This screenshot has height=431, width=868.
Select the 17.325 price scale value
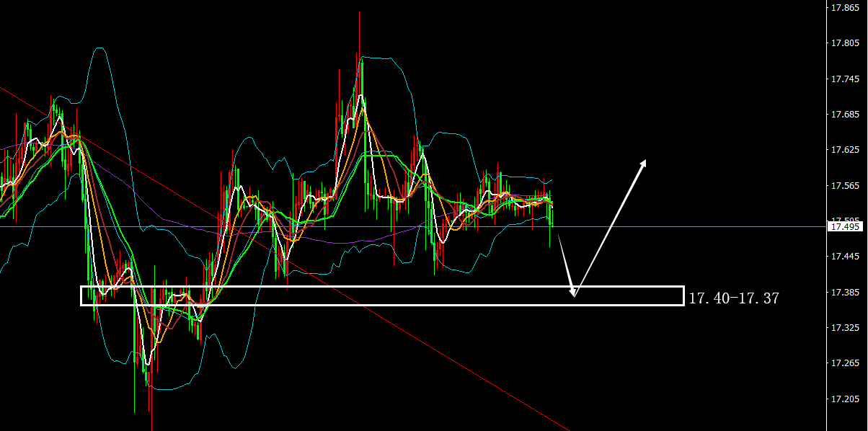click(844, 328)
